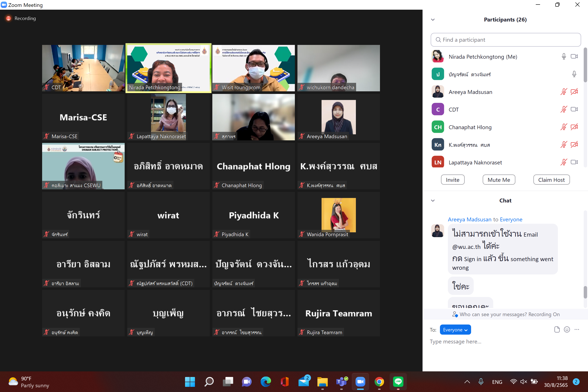Toggle Nirada Petchkongtong's video camera icon
Viewport: 588px width, 392px height.
coord(574,57)
